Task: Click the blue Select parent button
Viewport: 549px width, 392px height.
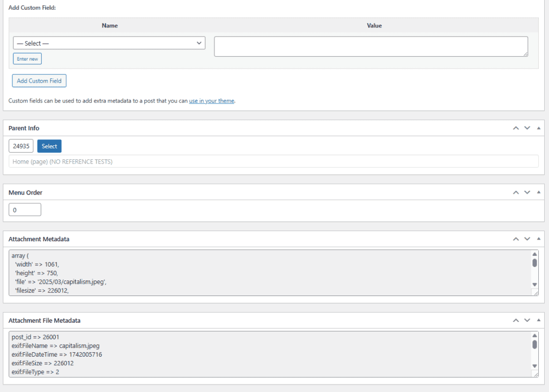Action: pyautogui.click(x=49, y=146)
